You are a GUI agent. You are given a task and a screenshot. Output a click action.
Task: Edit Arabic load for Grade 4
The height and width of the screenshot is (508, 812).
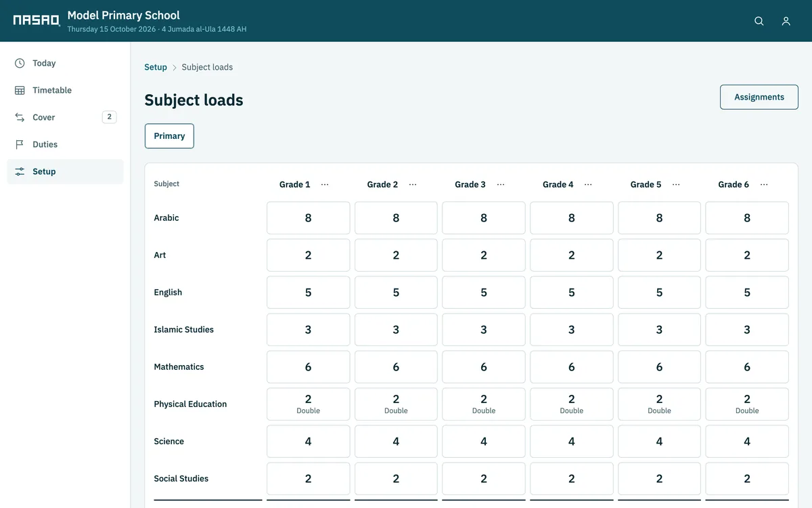[x=572, y=218]
